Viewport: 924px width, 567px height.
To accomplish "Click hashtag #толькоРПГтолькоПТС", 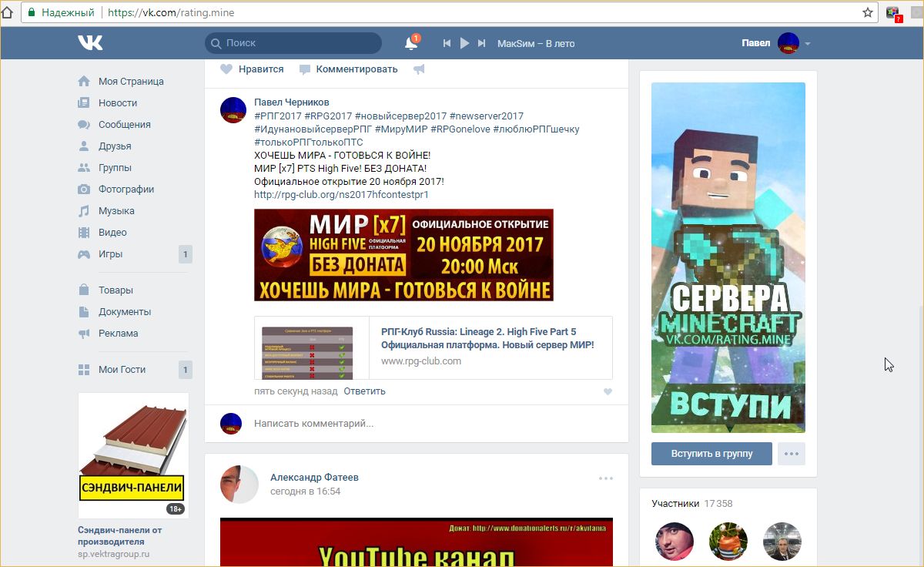I will 308,142.
